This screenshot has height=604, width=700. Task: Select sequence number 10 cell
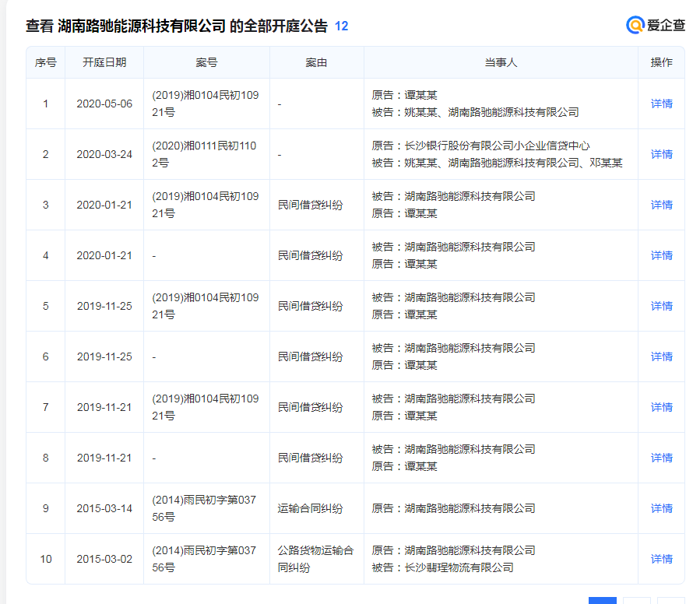pyautogui.click(x=45, y=559)
